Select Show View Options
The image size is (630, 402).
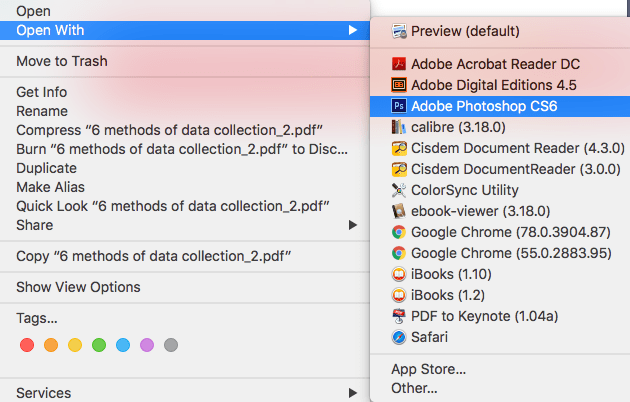click(x=185, y=287)
